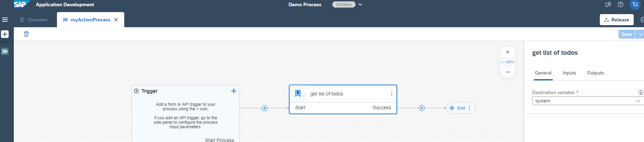Switch to the Inputs tab
Image resolution: width=644 pixels, height=142 pixels.
click(x=569, y=73)
